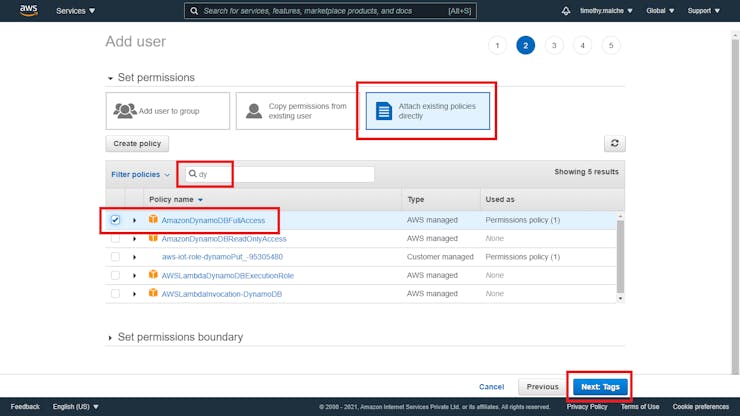Viewport: 740px width, 416px height.
Task: Click the Copy permissions from existing user icon
Action: point(254,111)
